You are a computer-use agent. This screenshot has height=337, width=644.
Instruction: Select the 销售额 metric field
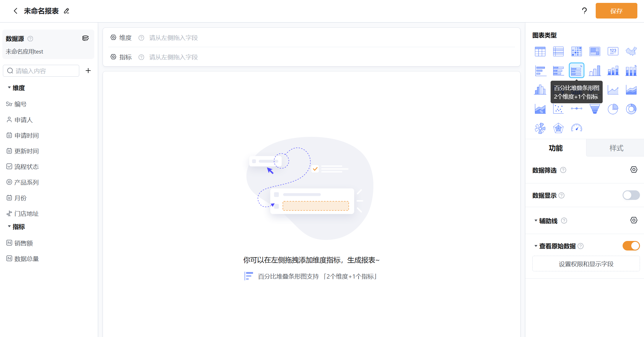[20, 243]
